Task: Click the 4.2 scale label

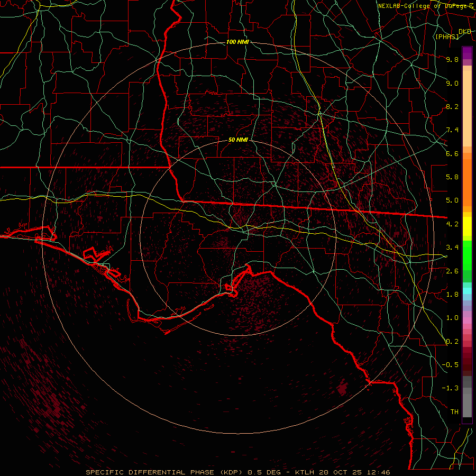Action: click(452, 224)
